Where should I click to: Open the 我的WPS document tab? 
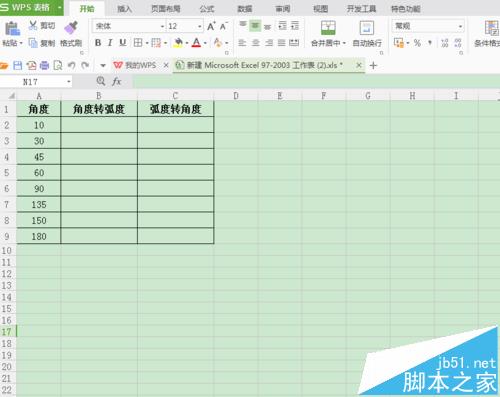pyautogui.click(x=135, y=65)
